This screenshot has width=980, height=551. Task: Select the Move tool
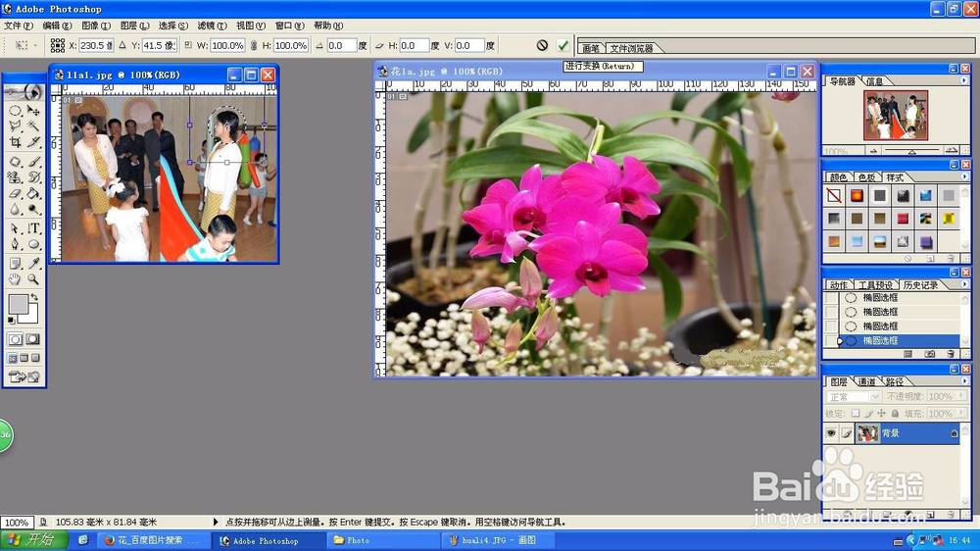(x=33, y=111)
